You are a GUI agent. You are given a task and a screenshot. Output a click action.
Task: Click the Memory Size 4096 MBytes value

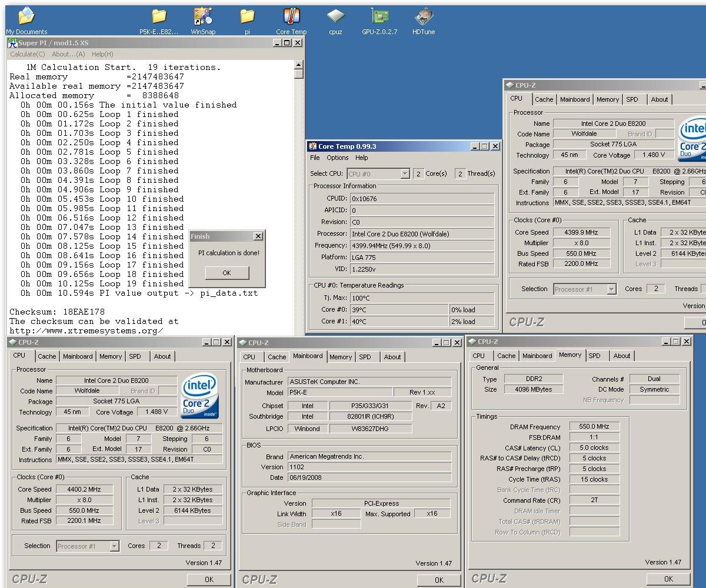pos(532,389)
